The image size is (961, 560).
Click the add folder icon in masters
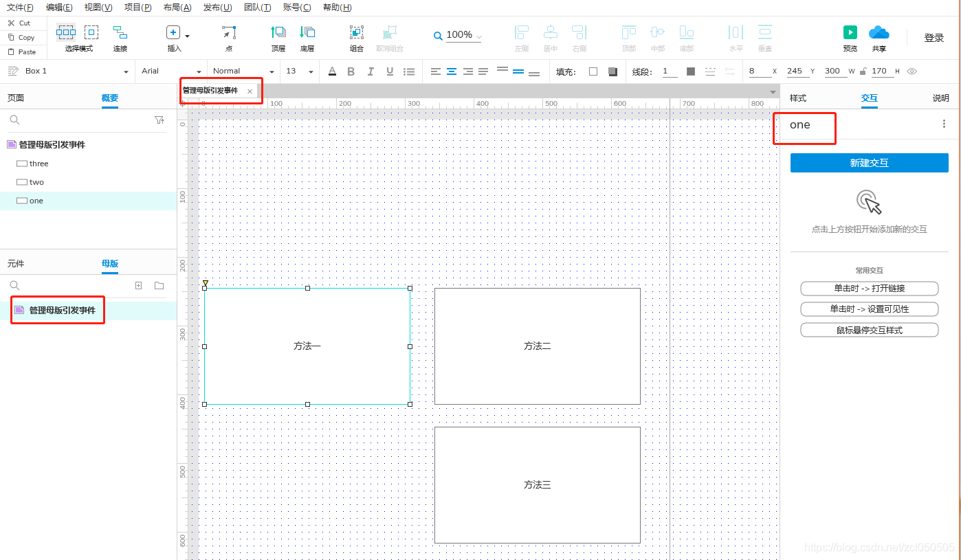coord(159,285)
